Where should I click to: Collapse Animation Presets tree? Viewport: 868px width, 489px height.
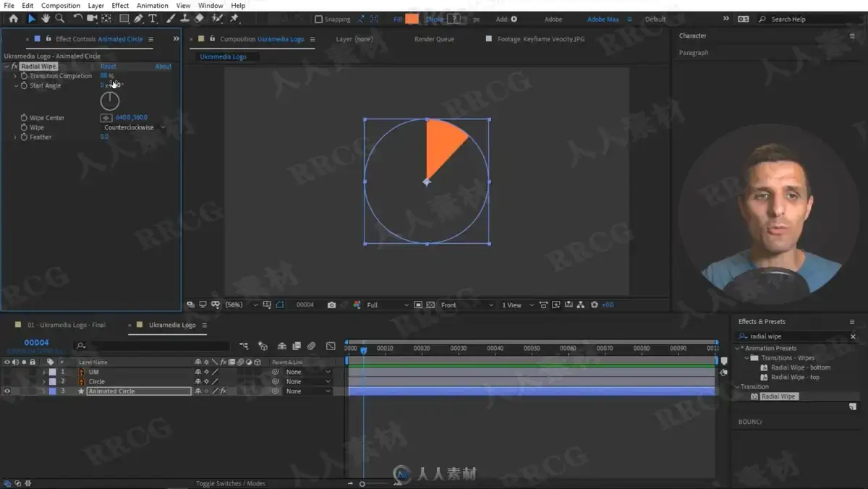click(x=737, y=348)
